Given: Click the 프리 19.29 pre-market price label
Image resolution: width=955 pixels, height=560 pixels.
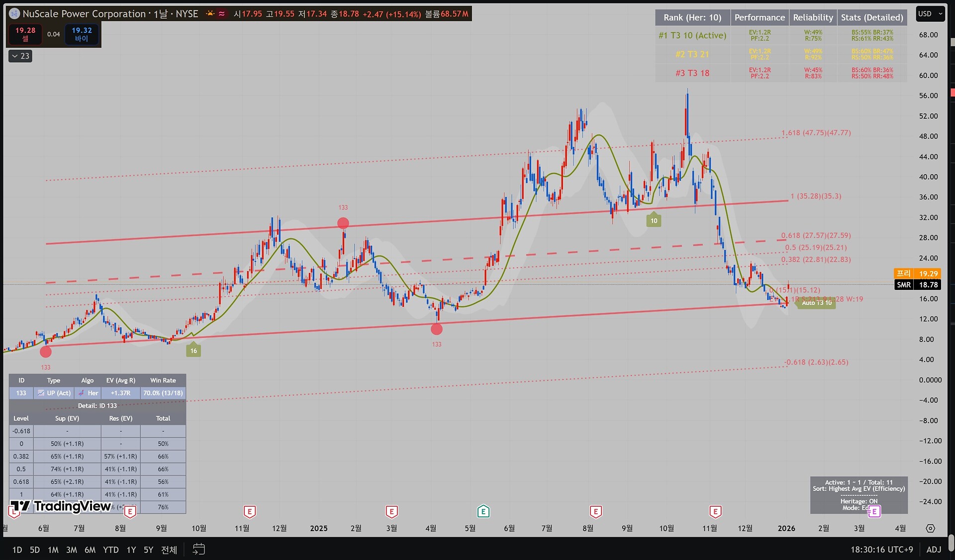Looking at the screenshot, I should pos(917,274).
